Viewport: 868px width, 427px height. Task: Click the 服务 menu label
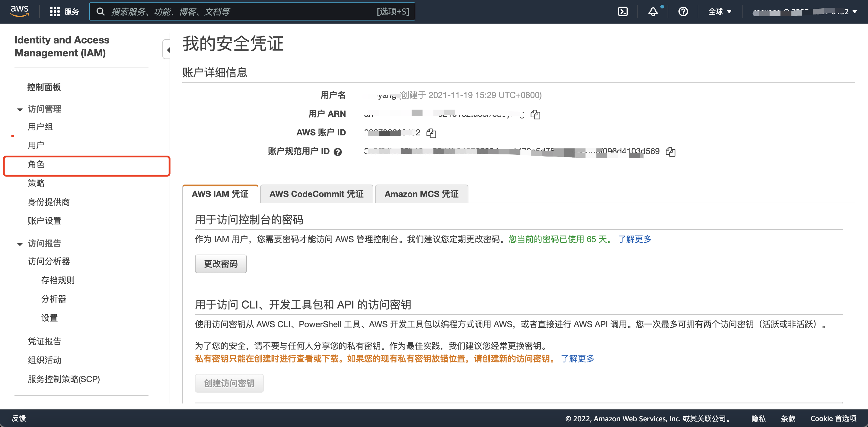[72, 11]
